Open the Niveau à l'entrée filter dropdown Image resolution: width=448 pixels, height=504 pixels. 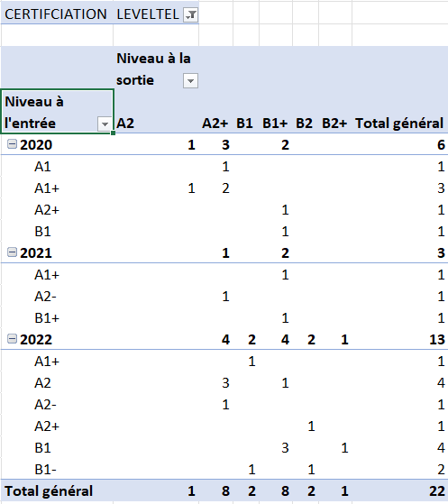pyautogui.click(x=105, y=124)
